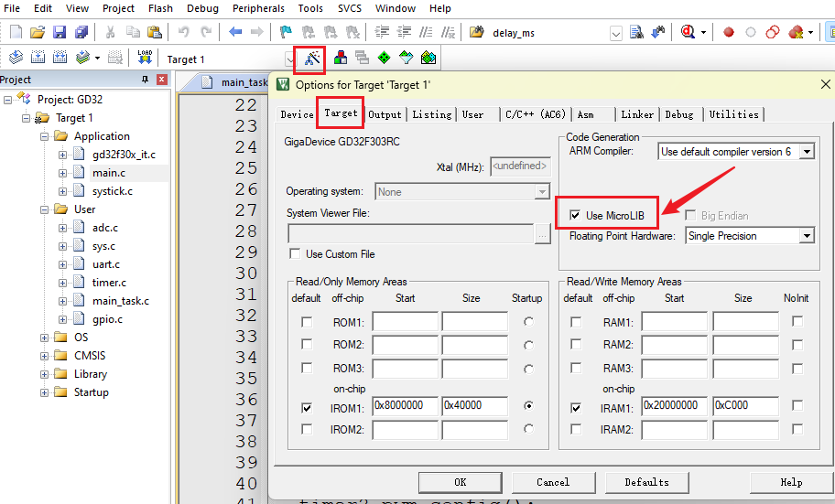Open Options for Target wand icon
This screenshot has height=504, width=835.
(x=312, y=58)
